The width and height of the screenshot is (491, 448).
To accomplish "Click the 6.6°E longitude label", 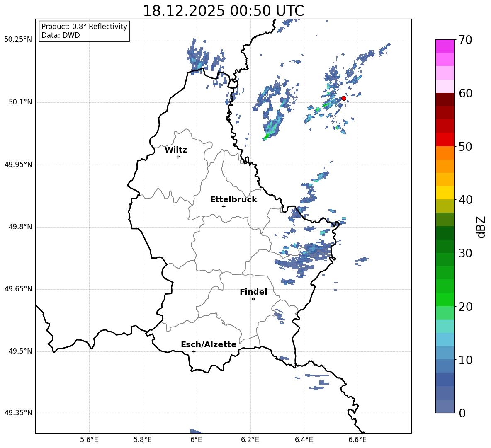I will pyautogui.click(x=357, y=440).
